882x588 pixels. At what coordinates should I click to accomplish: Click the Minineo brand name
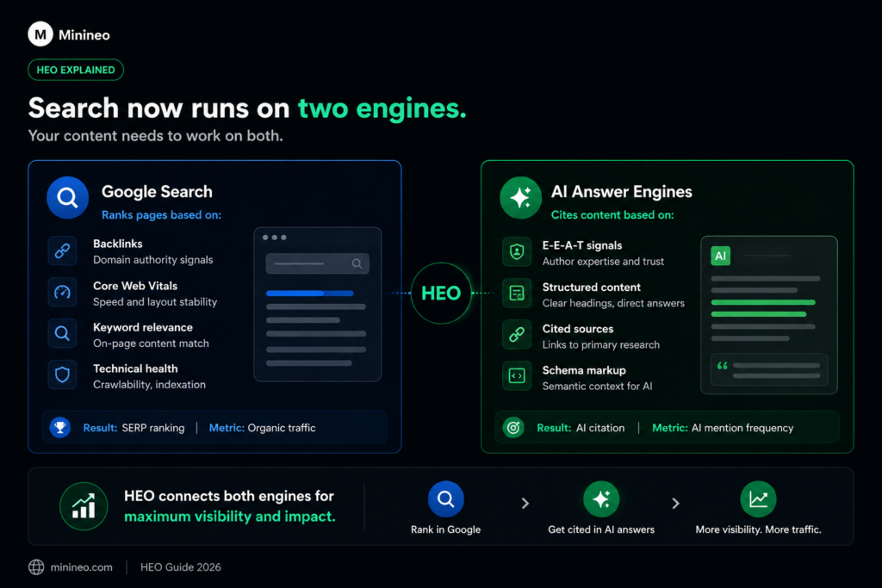click(84, 34)
